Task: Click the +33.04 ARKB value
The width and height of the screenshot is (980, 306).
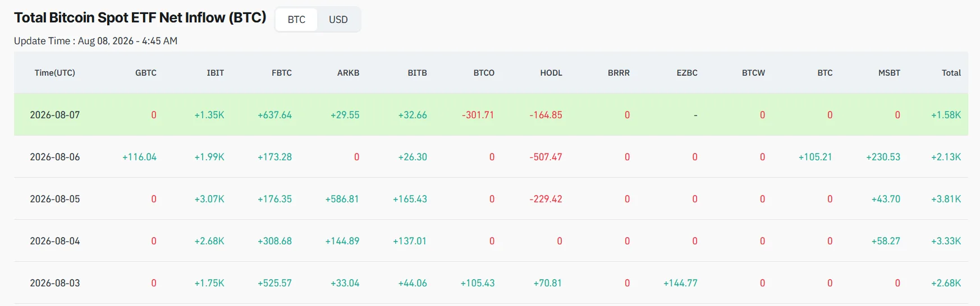Action: (345, 283)
